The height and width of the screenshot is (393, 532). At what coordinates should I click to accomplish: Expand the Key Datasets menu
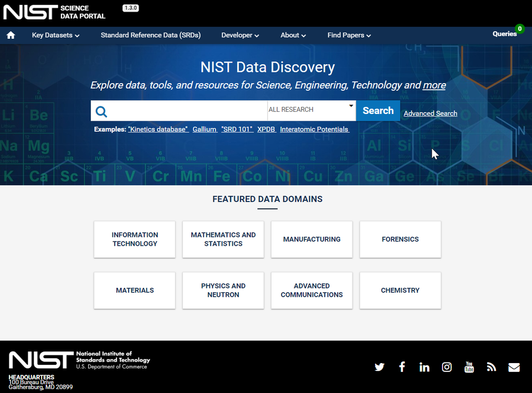tap(55, 35)
